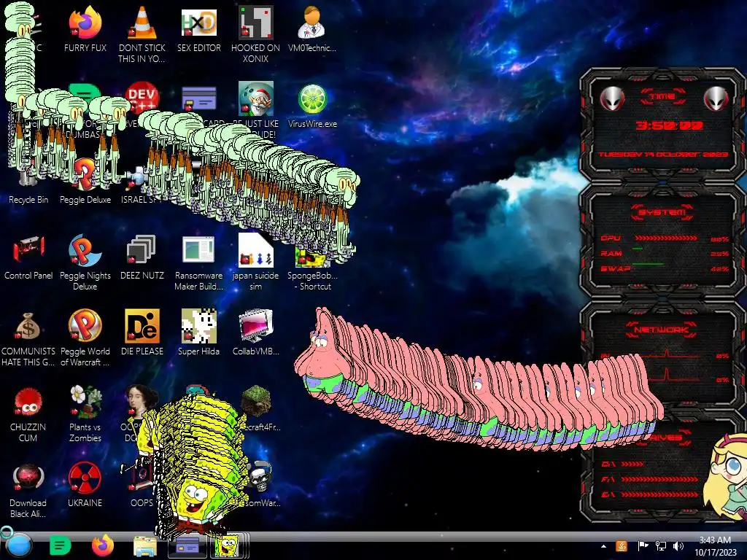The image size is (747, 560).
Task: Open the taskbar clock showing 3:43 AM
Action: (x=715, y=546)
